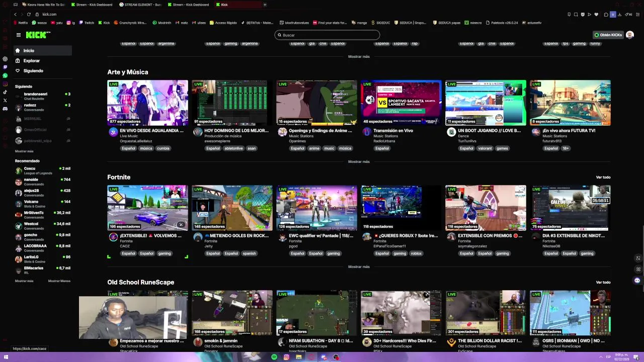This screenshot has height=362, width=644.
Task: Click the roblox tag under ¿QUIERES ROBUX?
Action: (x=416, y=253)
